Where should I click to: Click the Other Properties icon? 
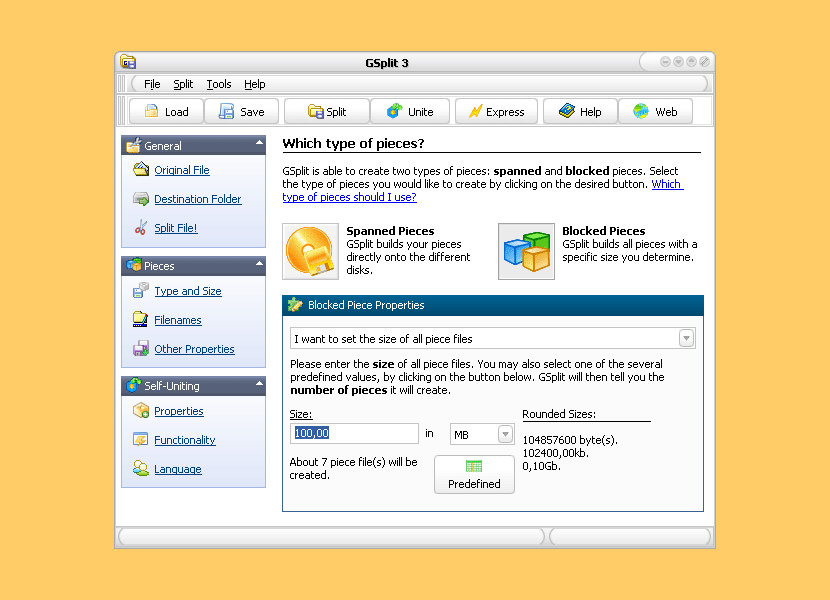141,348
